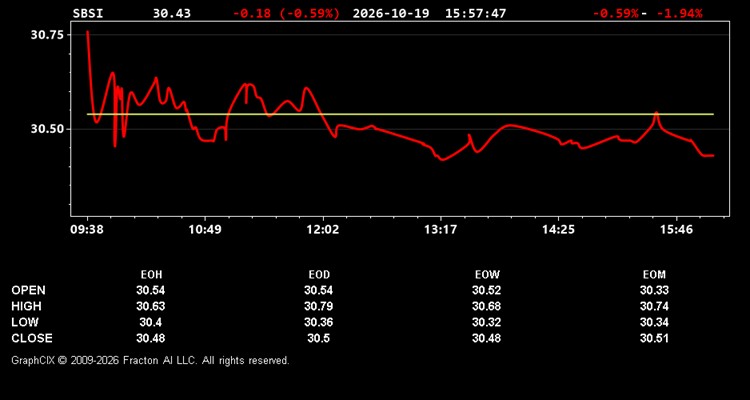Click the 12:02 time axis label
Viewport: 750px width, 400px height.
(323, 230)
